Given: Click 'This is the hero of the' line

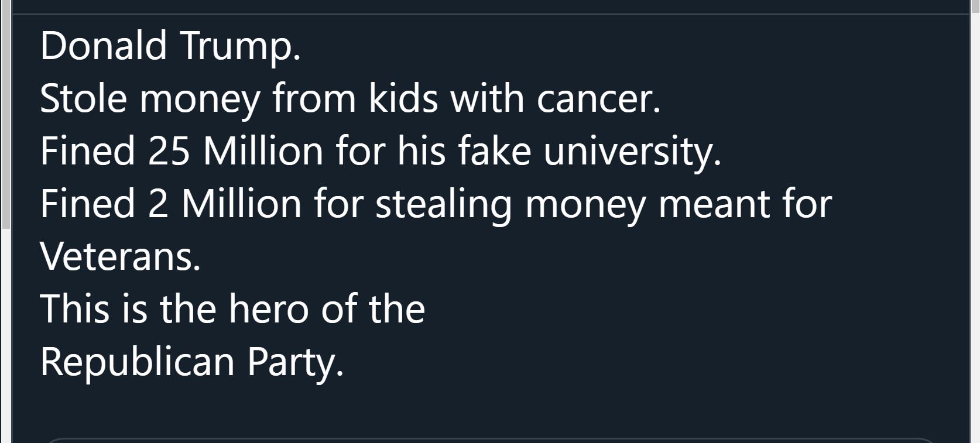Looking at the screenshot, I should (232, 309).
